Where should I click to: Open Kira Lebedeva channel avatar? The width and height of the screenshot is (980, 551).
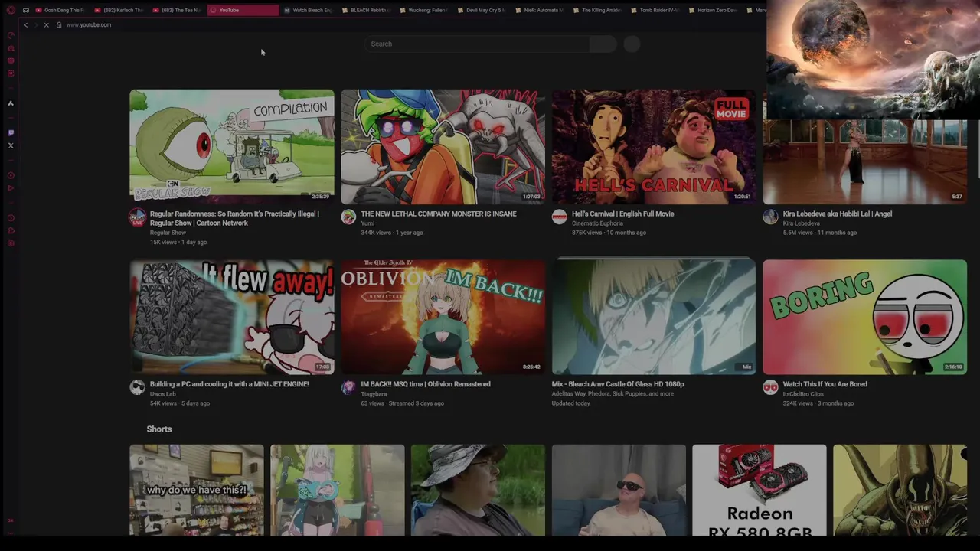[x=770, y=217]
